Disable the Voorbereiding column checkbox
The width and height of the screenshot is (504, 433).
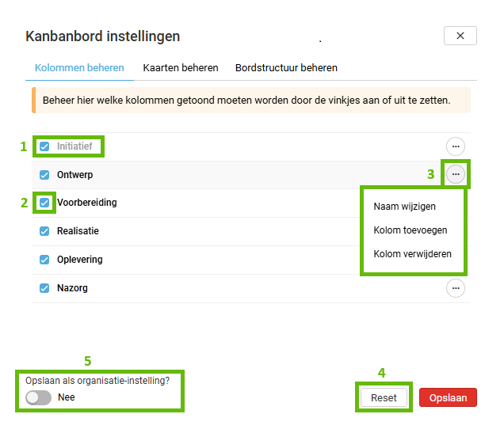tap(44, 203)
